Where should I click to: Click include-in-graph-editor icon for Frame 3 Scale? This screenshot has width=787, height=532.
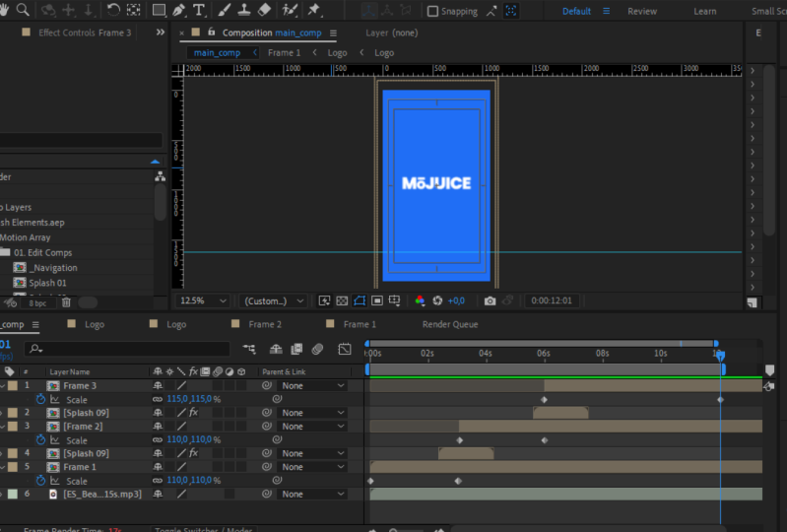tap(55, 400)
